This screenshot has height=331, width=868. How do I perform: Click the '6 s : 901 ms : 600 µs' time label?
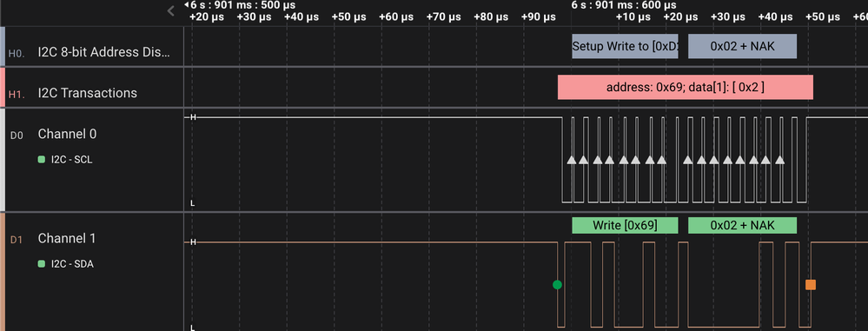tap(624, 5)
